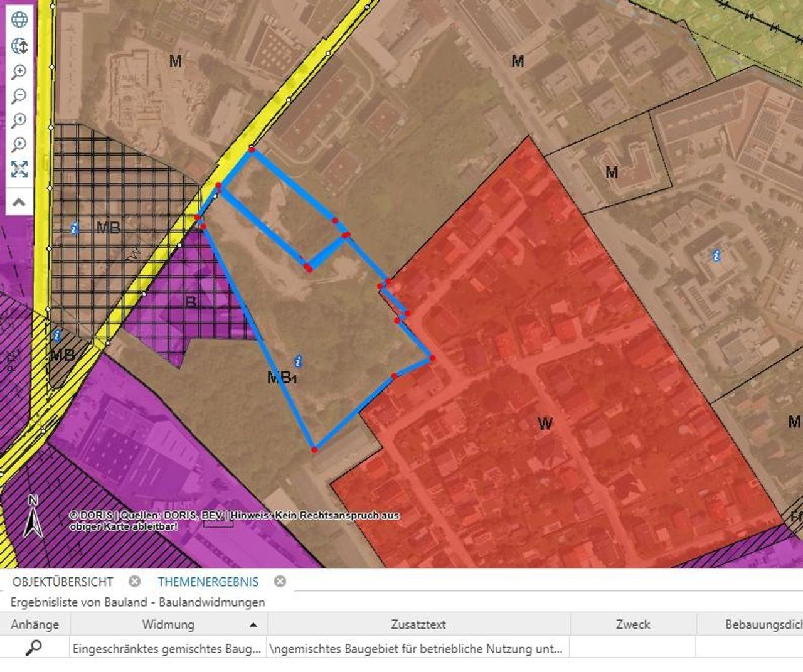This screenshot has width=803, height=672.
Task: Go to previous map view magnifier
Action: pyautogui.click(x=19, y=120)
